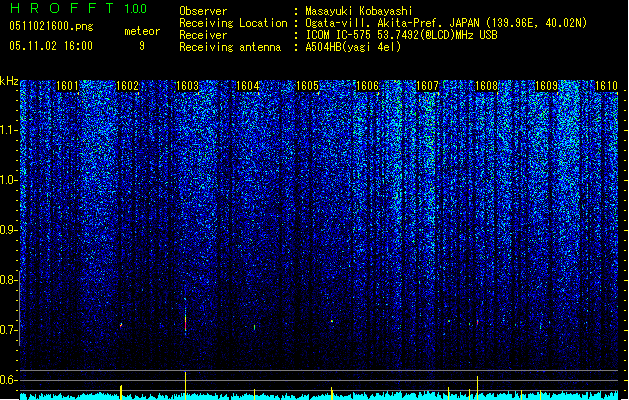Click the HROFFT program title

pos(62,8)
